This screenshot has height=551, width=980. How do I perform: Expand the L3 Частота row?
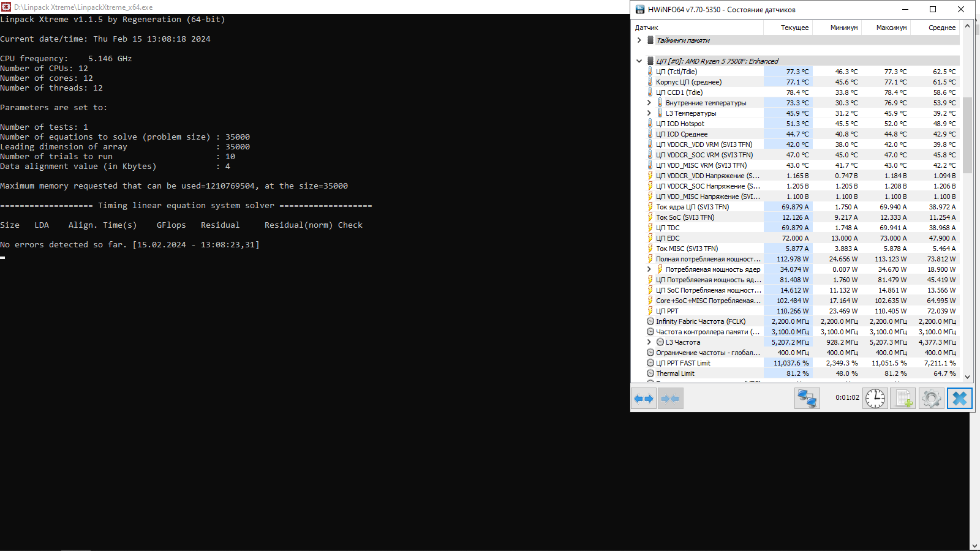[649, 342]
